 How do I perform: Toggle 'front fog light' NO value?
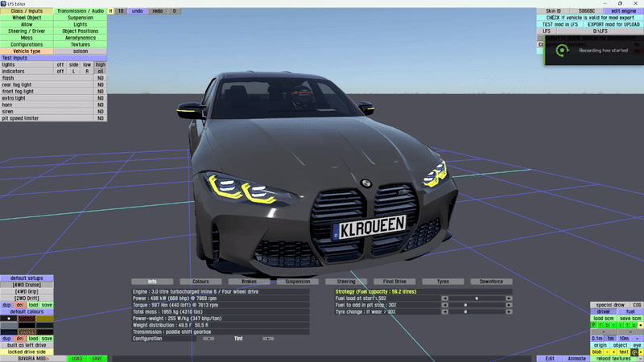tap(100, 92)
